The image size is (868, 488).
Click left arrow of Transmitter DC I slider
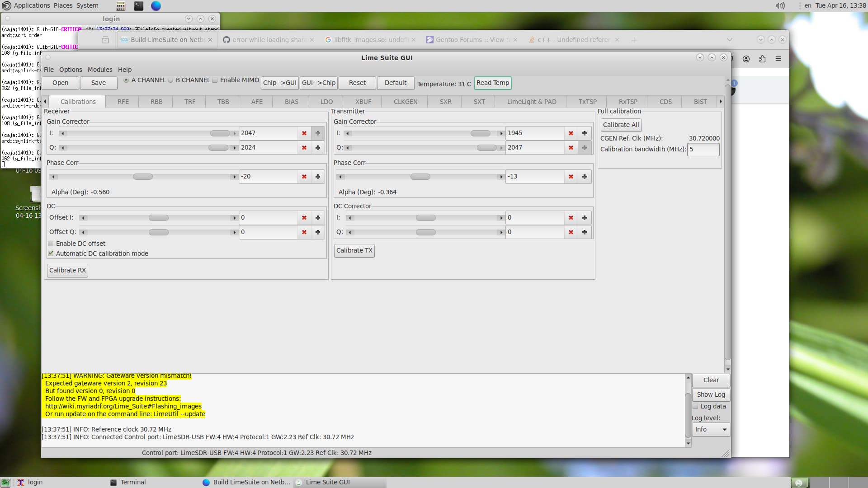(350, 218)
